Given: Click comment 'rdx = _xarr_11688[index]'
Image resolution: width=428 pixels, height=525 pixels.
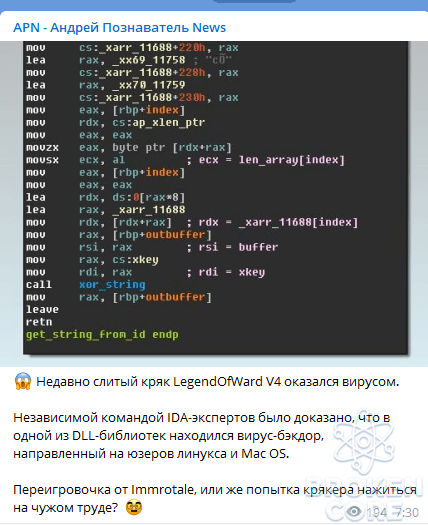Looking at the screenshot, I should [x=278, y=222].
